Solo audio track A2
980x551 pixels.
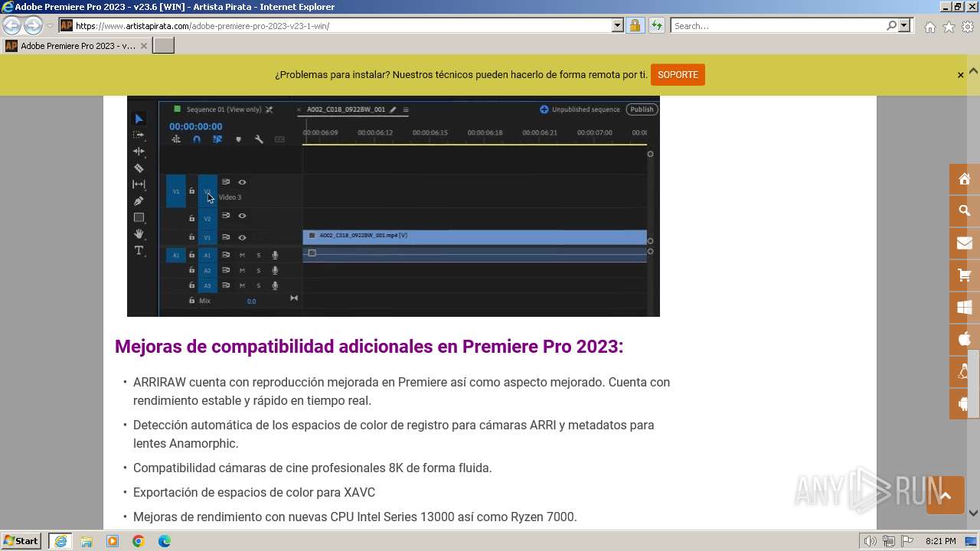click(x=258, y=270)
